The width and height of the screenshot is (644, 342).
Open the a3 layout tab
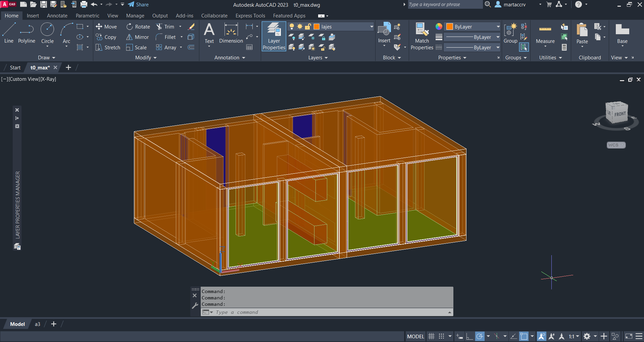coord(38,324)
